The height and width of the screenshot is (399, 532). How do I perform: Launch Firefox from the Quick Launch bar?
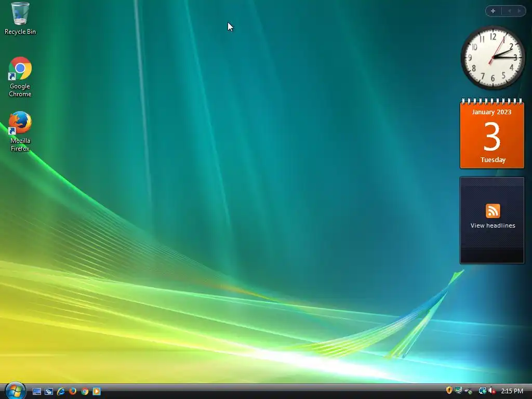click(x=73, y=391)
